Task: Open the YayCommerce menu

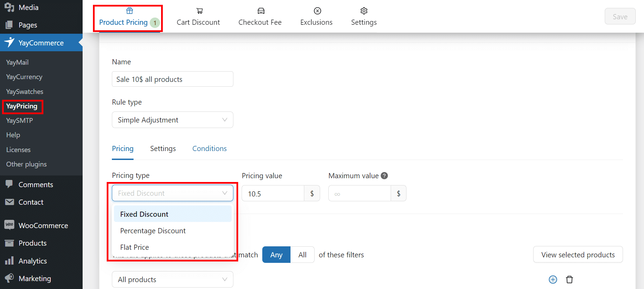Action: pos(41,43)
